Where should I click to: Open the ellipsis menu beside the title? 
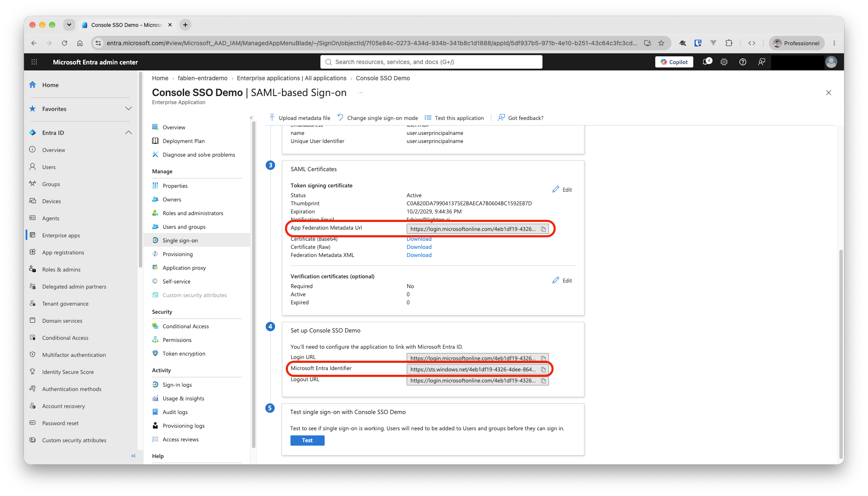[361, 93]
